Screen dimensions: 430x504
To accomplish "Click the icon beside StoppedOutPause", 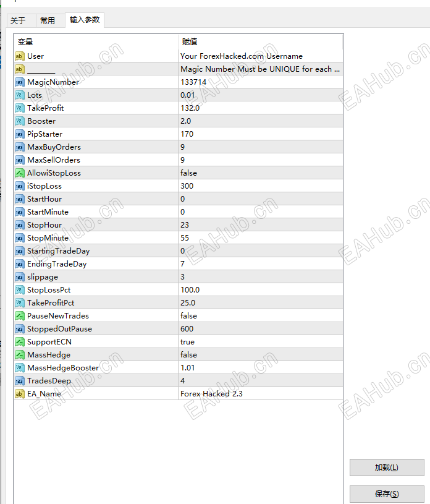I will tap(20, 329).
